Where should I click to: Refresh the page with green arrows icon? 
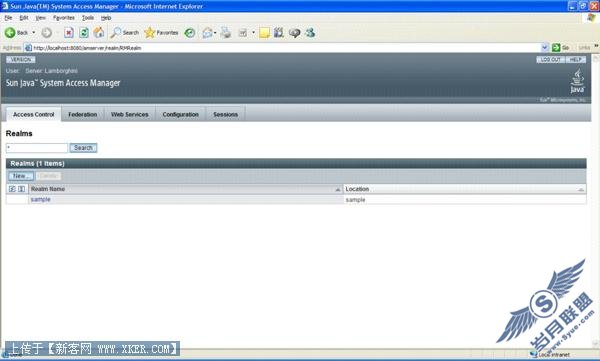(x=84, y=33)
